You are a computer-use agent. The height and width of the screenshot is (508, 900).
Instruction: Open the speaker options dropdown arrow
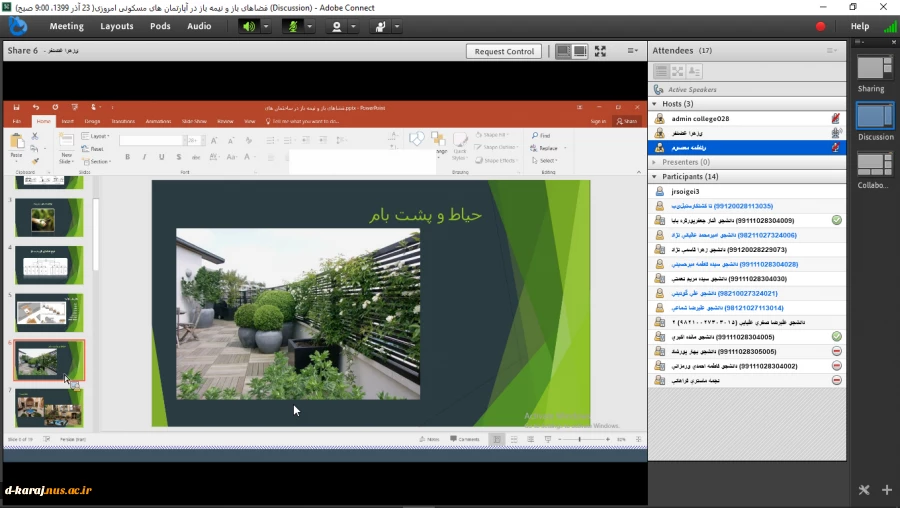[x=266, y=26]
